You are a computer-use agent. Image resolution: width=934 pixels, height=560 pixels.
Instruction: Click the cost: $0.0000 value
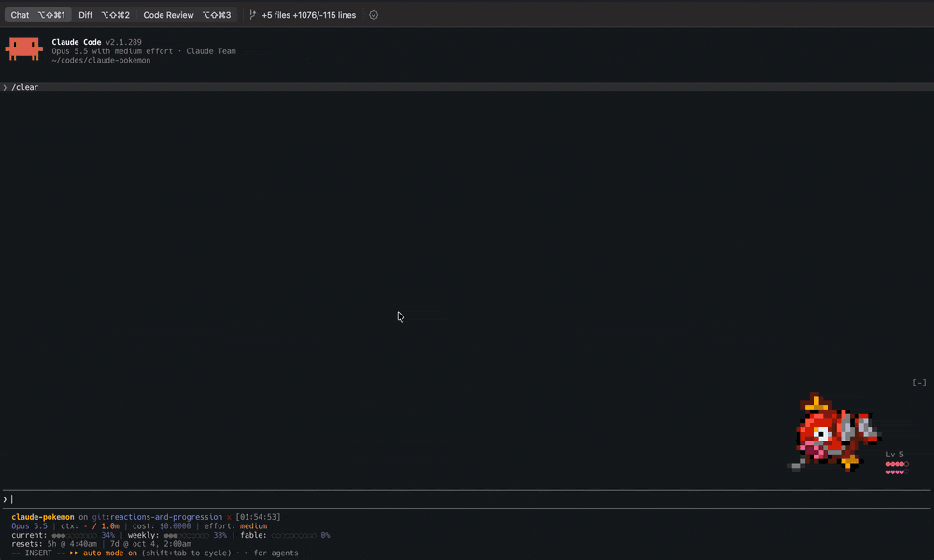[x=162, y=526]
